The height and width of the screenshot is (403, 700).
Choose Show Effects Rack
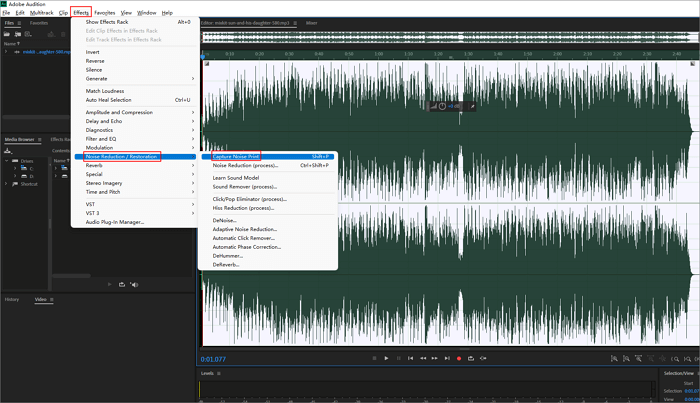(135, 22)
